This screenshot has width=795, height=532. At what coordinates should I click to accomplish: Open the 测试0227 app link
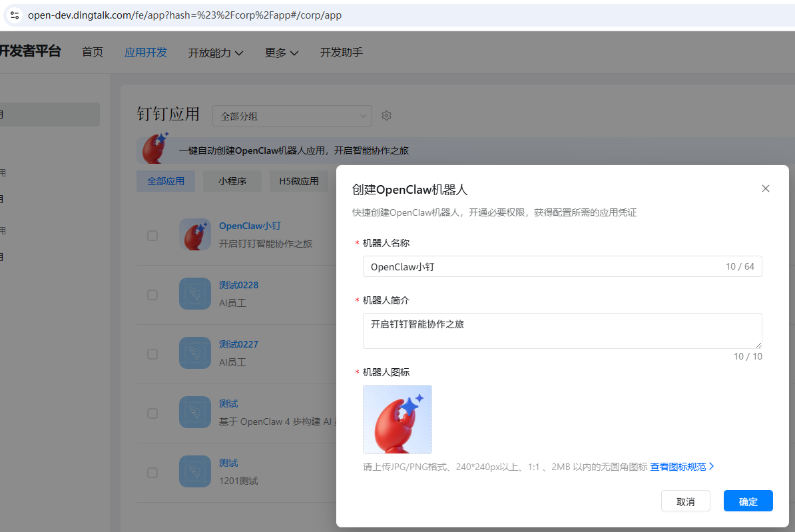pyautogui.click(x=239, y=344)
